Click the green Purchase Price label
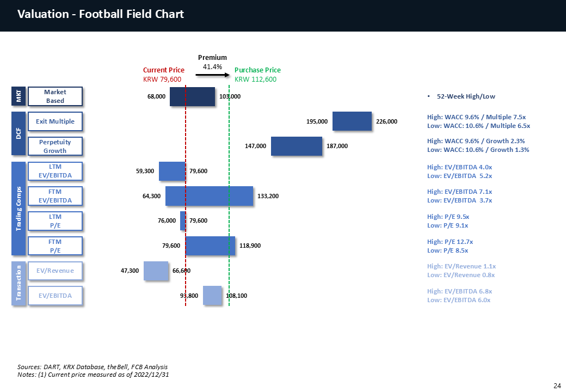The width and height of the screenshot is (566, 392). [257, 70]
